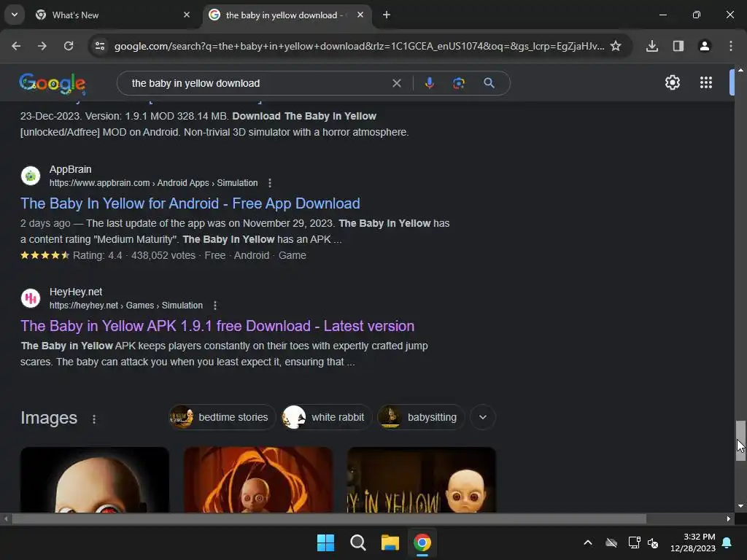Click the scroll up arrow
This screenshot has width=747, height=560.
(x=740, y=70)
